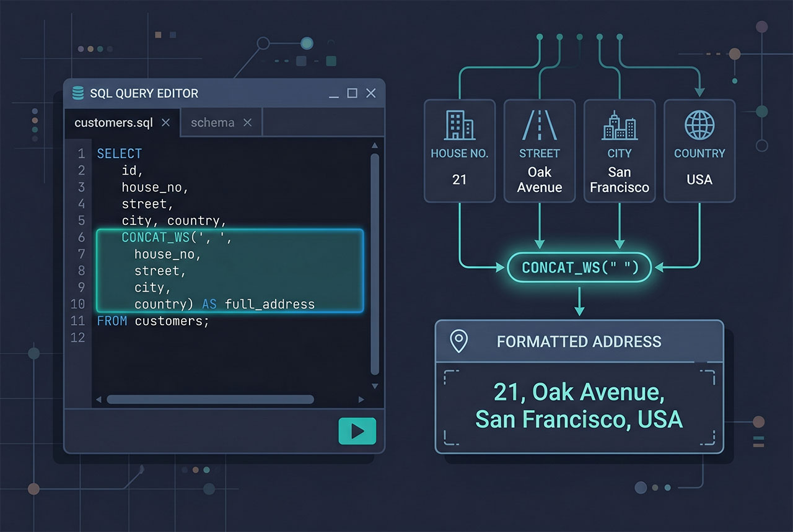The height and width of the screenshot is (532, 793).
Task: Click 'SQL QUERY EDITOR' window title
Action: point(144,94)
